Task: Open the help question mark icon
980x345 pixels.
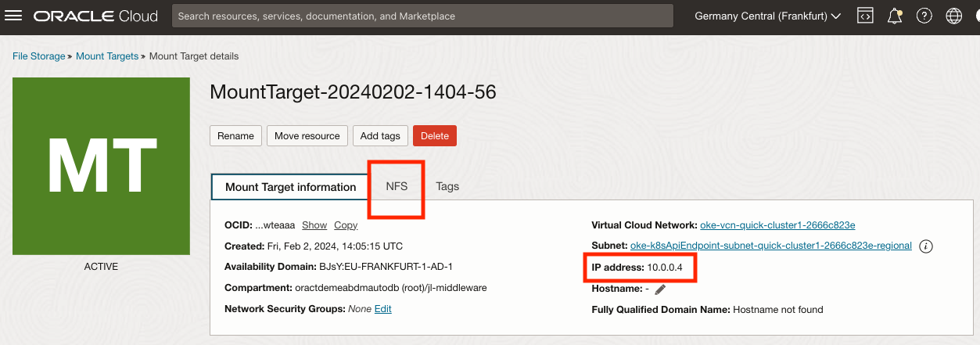Action: pyautogui.click(x=924, y=16)
